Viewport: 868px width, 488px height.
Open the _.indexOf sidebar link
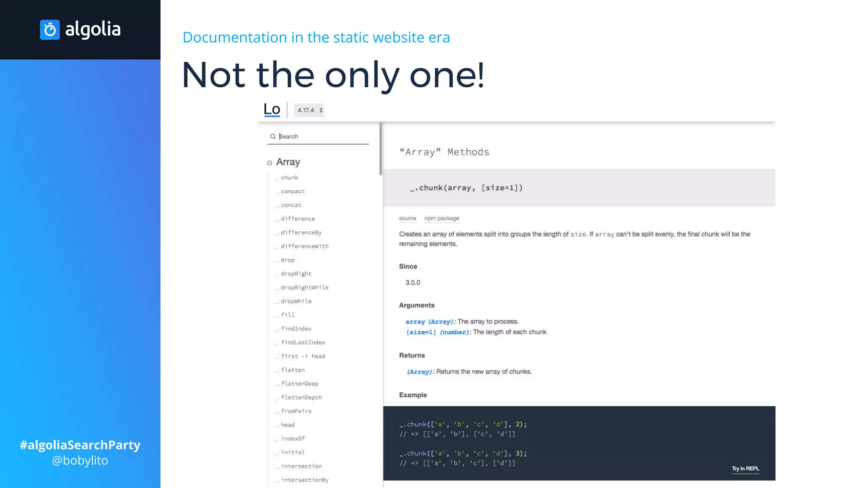(290, 438)
